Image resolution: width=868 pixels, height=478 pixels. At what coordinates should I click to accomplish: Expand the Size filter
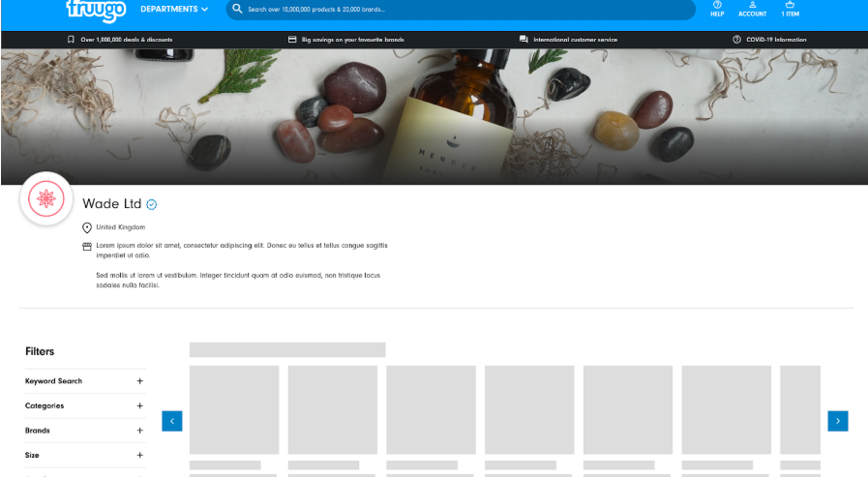[139, 455]
